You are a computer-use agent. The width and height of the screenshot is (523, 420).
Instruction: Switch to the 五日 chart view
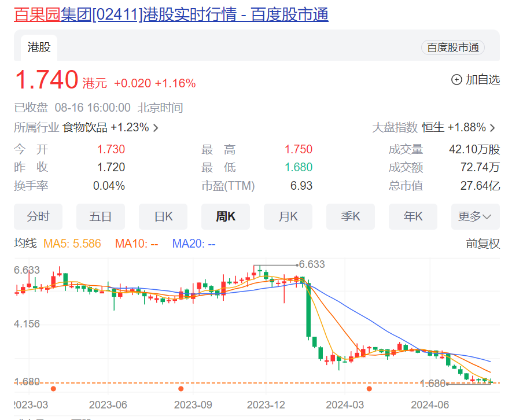101,216
